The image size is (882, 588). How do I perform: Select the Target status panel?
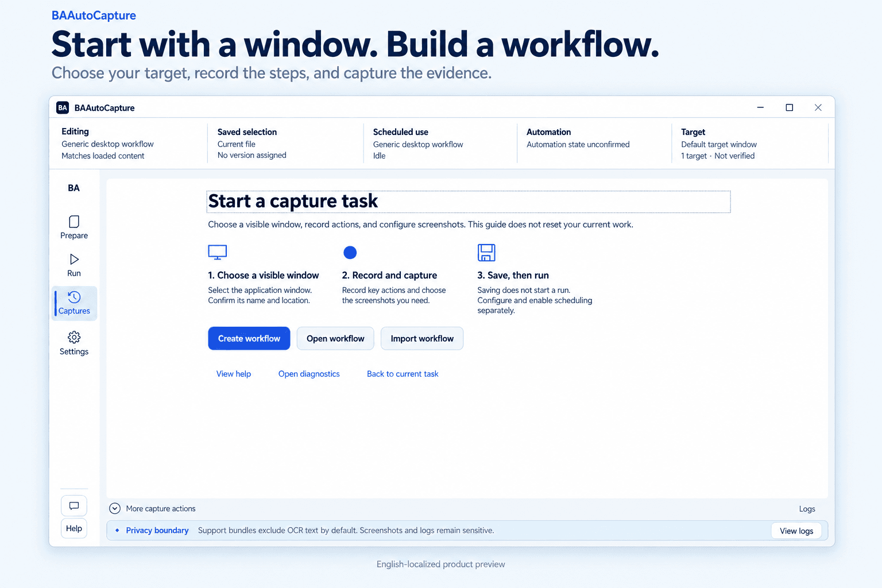[x=750, y=144]
